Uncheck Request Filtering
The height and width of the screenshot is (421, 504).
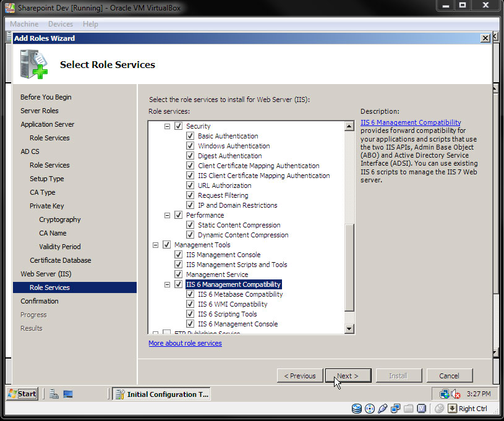tap(190, 195)
